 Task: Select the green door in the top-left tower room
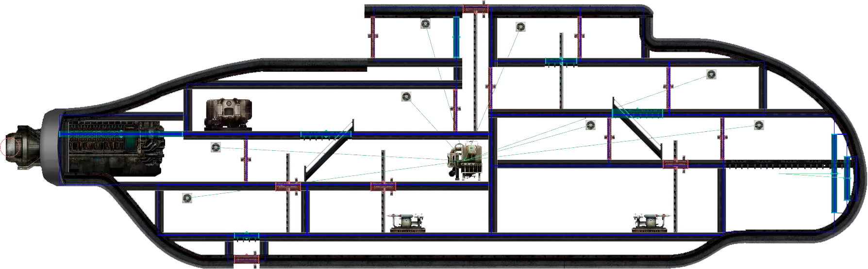[456, 37]
